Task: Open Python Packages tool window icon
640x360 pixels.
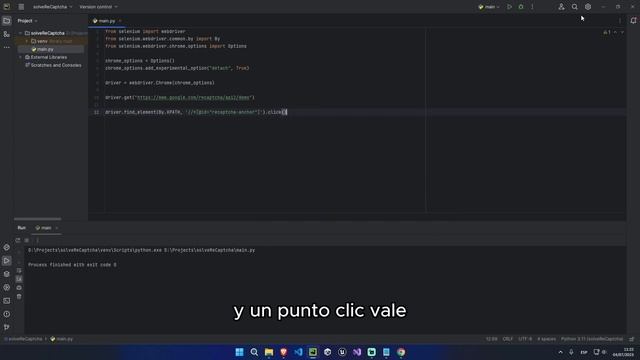Action: point(7,274)
